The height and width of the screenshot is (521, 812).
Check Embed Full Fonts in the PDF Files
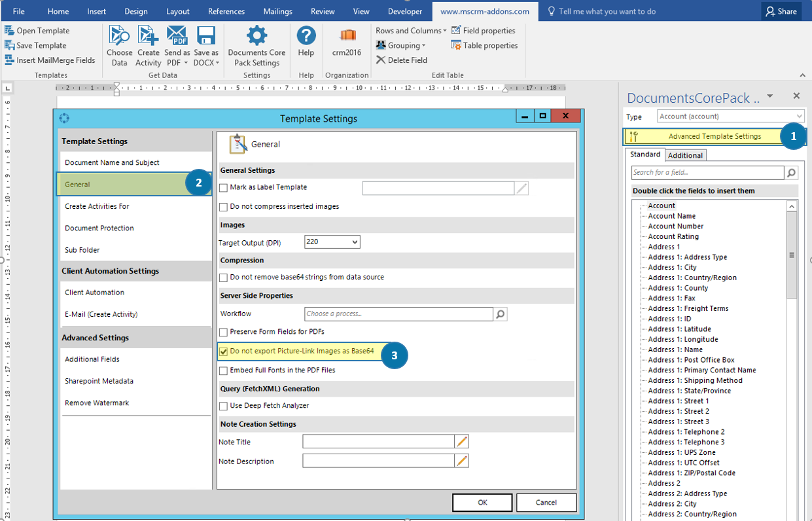224,370
